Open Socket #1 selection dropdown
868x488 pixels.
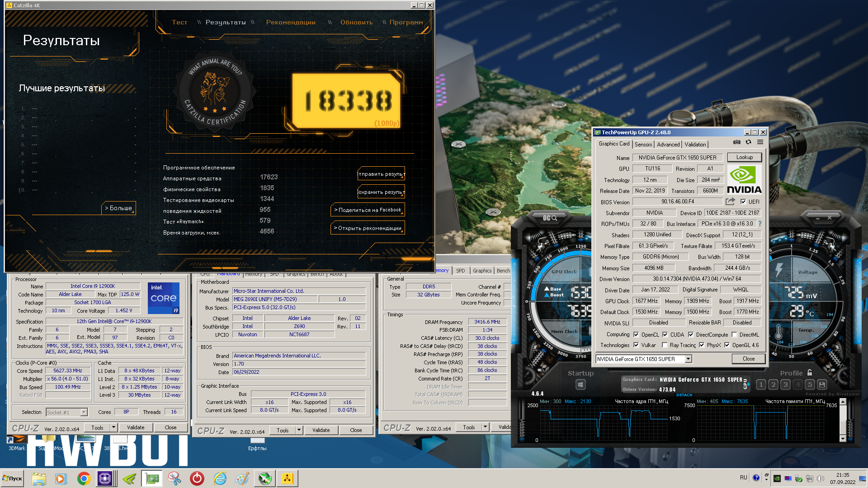[84, 413]
